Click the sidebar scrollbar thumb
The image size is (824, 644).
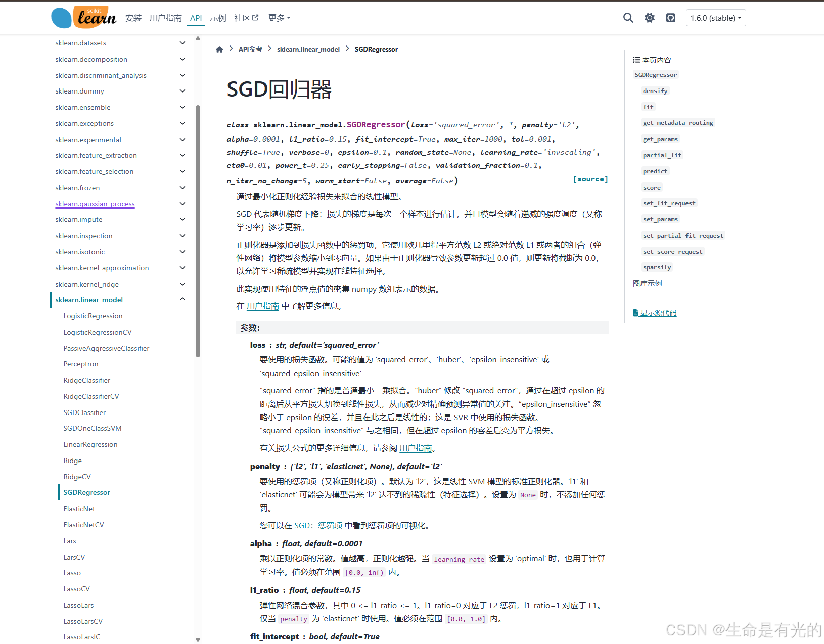[198, 231]
